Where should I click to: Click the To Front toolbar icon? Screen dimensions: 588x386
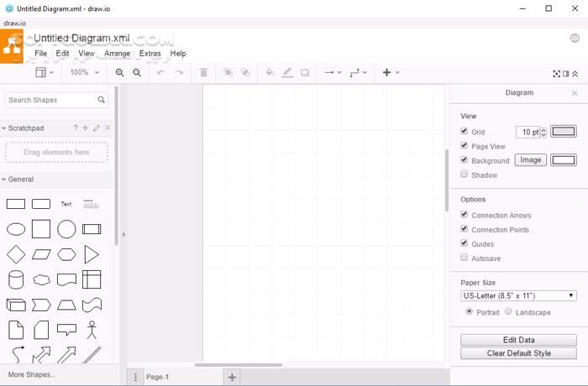[228, 72]
